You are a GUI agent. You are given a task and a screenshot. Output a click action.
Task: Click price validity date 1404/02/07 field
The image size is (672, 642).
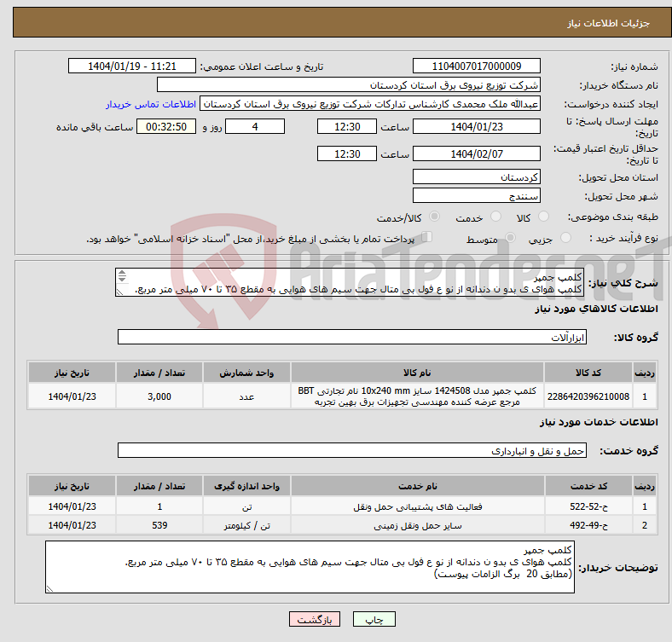tap(476, 153)
